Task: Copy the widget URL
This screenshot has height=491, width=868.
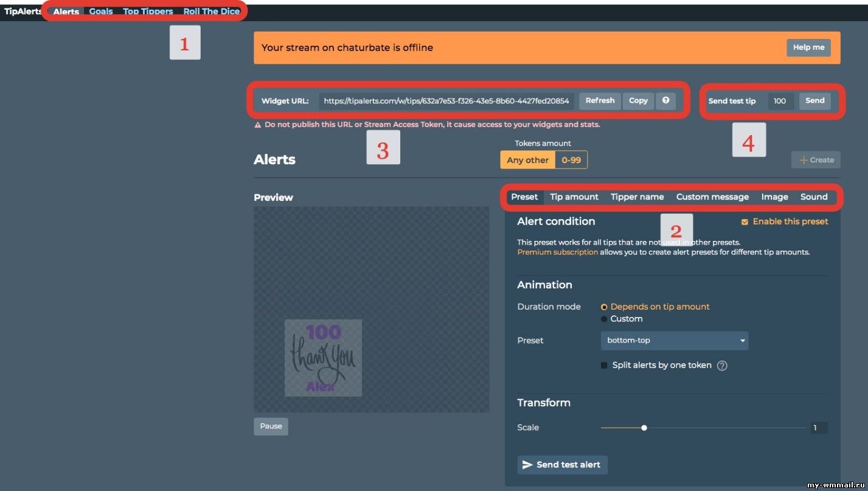Action: (638, 100)
